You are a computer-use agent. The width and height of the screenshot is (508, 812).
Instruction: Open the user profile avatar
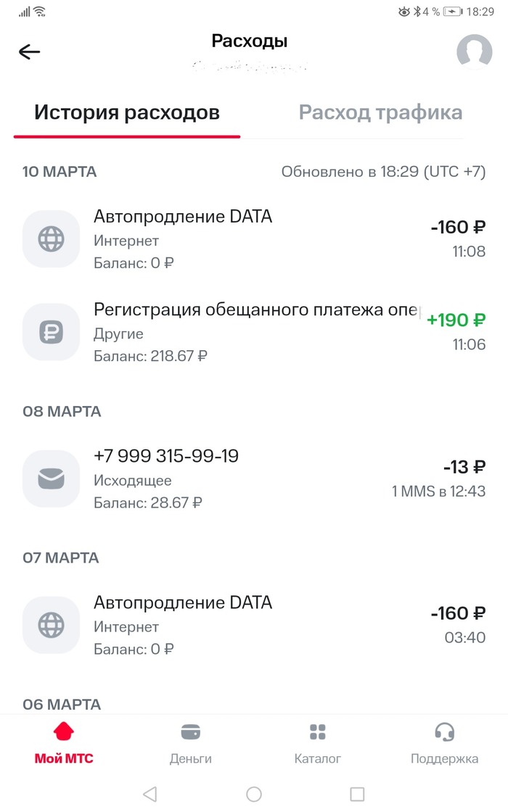click(474, 51)
